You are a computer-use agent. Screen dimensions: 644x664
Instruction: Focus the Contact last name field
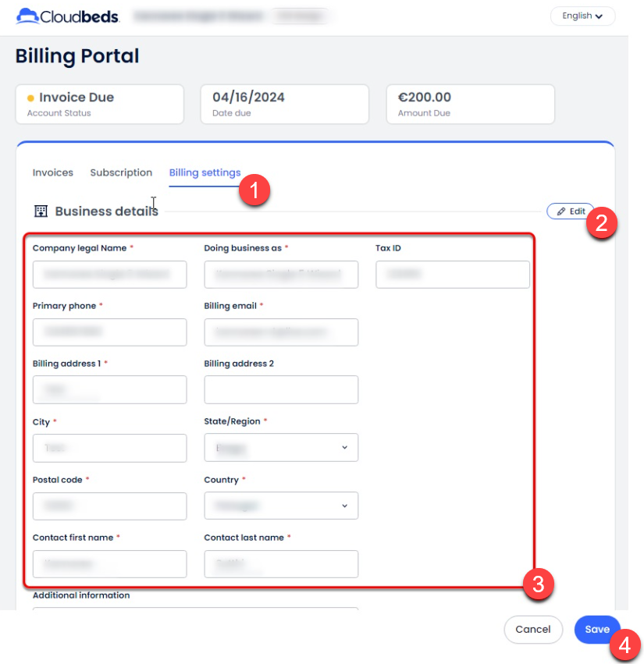281,563
